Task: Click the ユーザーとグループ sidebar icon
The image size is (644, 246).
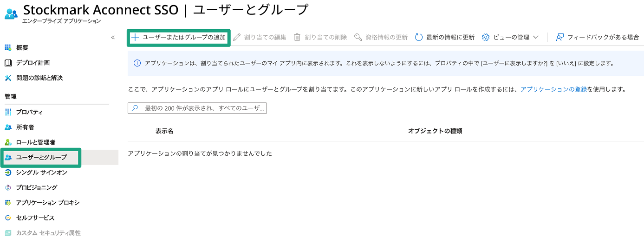Action: (8, 157)
